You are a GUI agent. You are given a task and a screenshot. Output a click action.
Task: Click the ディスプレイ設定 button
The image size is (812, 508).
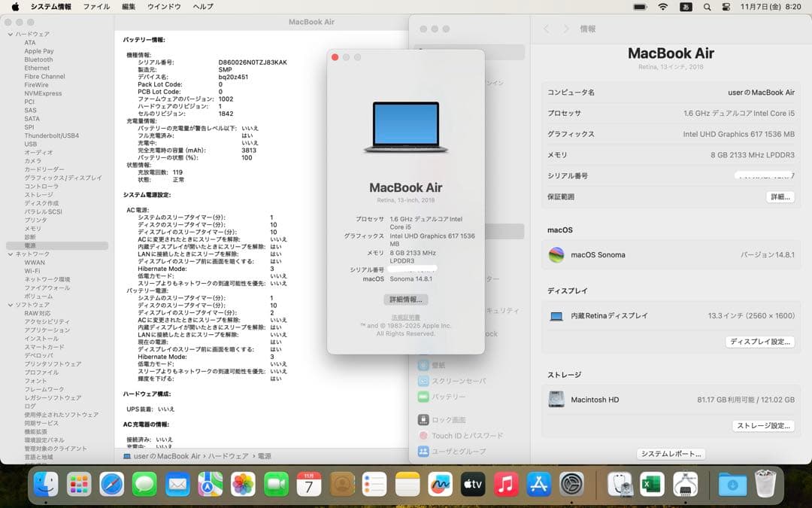[x=760, y=342]
